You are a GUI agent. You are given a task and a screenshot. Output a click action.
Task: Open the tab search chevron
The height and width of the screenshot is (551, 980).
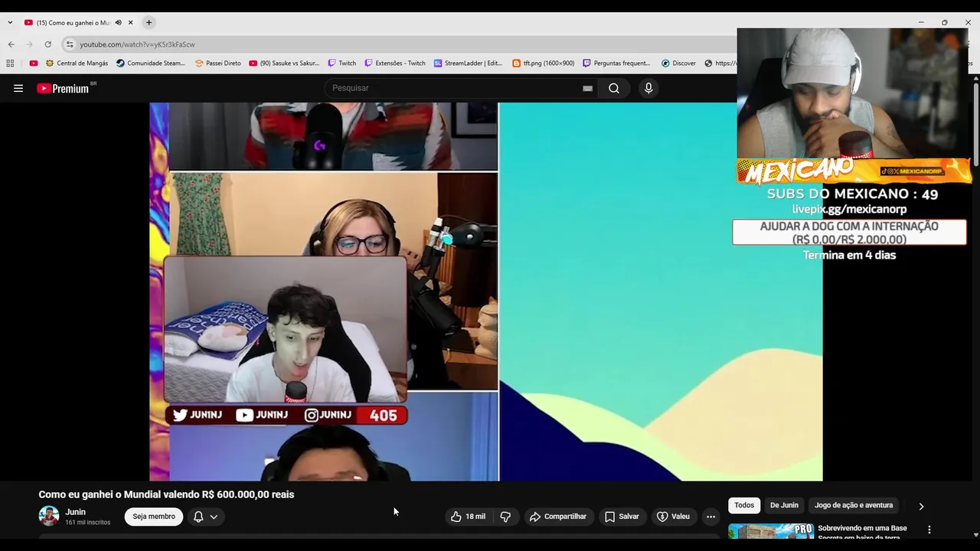point(9,23)
